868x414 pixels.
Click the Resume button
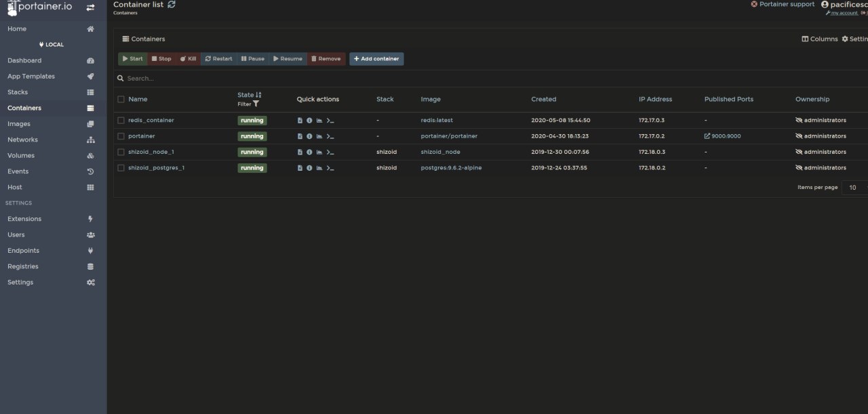click(288, 59)
